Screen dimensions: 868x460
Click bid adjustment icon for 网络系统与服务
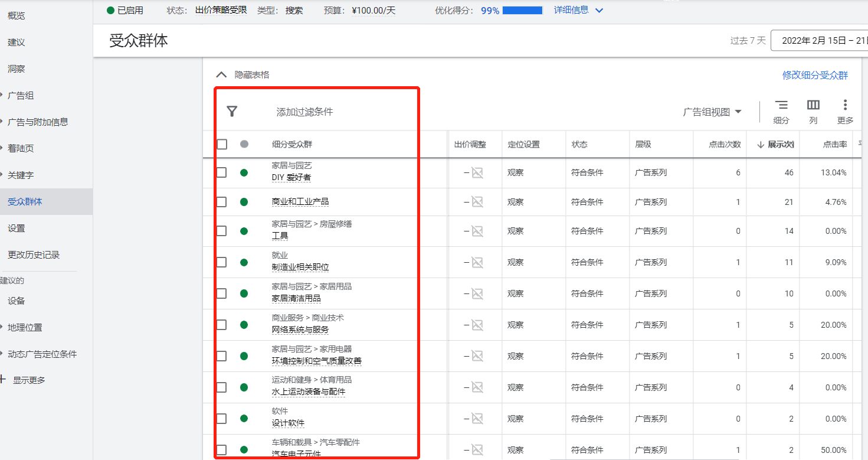coord(477,325)
